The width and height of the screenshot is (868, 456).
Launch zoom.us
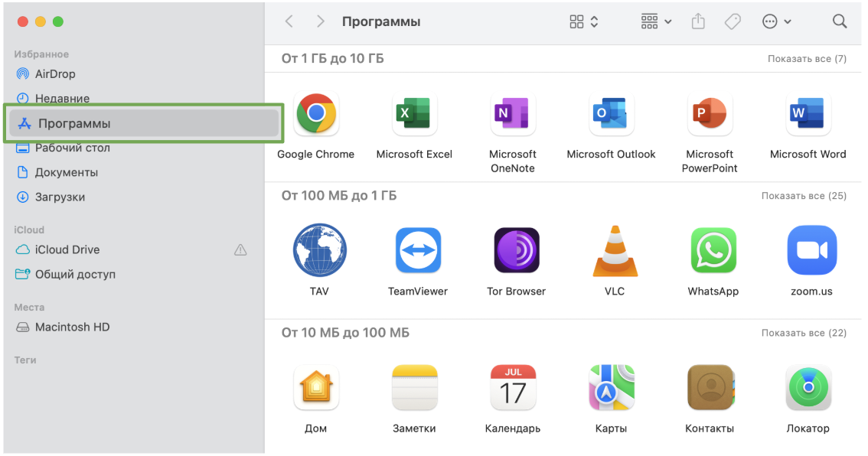808,250
